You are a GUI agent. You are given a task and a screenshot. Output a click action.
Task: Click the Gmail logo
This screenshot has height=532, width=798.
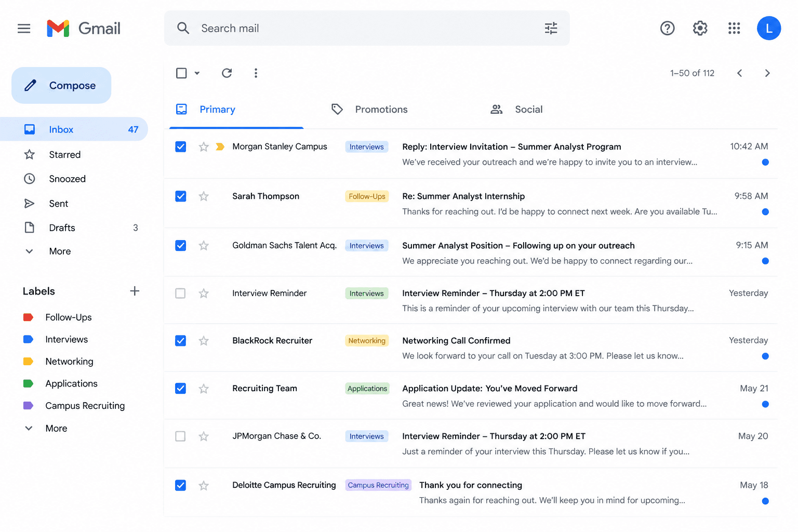(x=84, y=29)
